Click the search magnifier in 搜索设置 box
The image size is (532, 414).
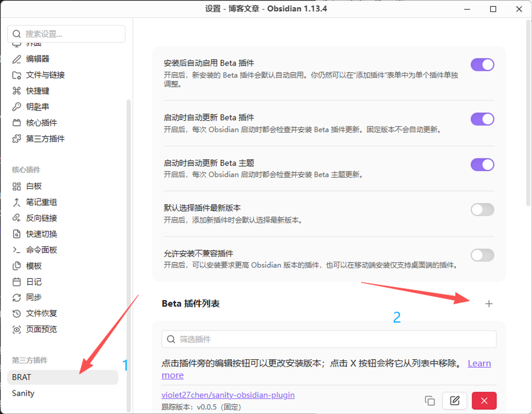point(17,34)
